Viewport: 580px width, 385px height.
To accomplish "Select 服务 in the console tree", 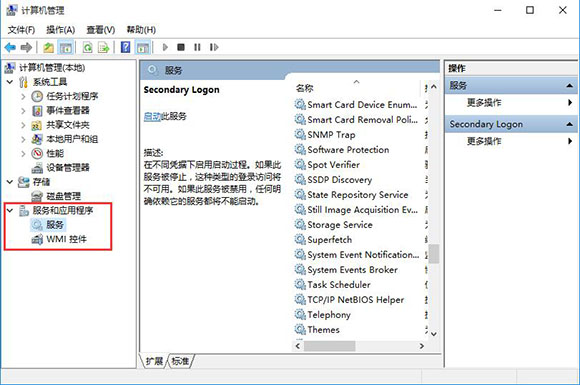I will [55, 224].
